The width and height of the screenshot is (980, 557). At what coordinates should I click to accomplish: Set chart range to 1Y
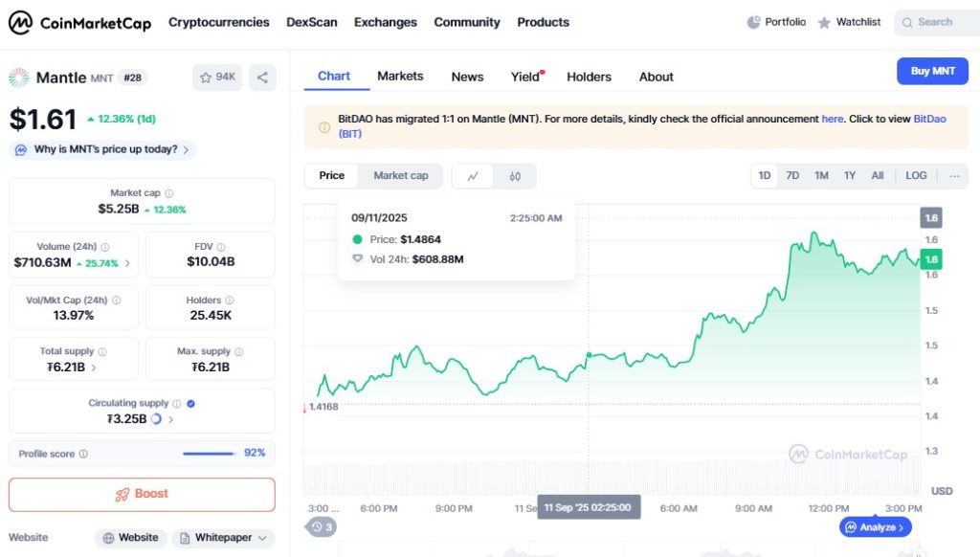point(850,176)
